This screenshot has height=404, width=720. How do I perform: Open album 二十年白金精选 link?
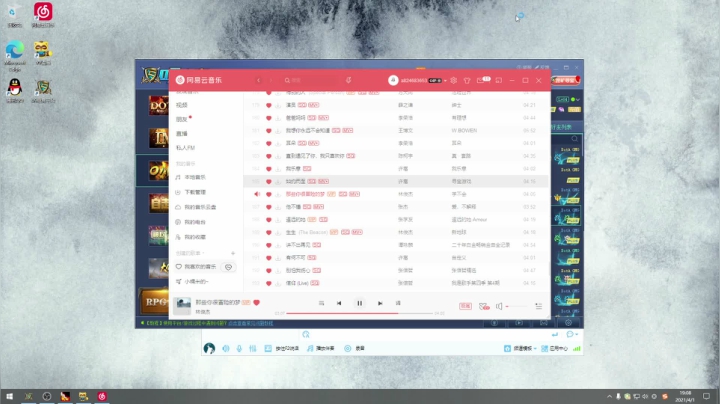(x=480, y=245)
